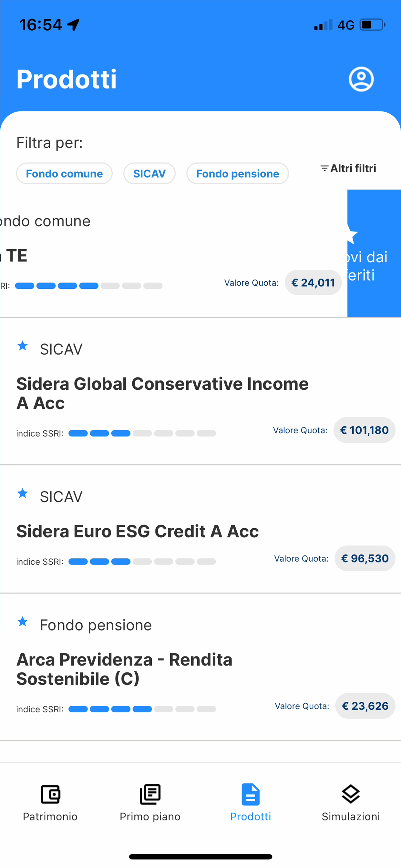Open the user profile icon
This screenshot has width=401, height=868.
361,79
